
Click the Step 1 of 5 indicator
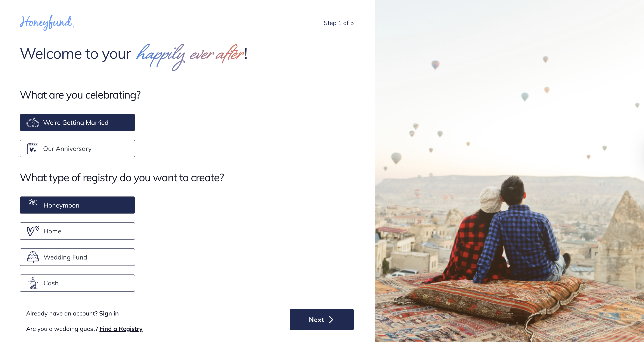pos(339,23)
